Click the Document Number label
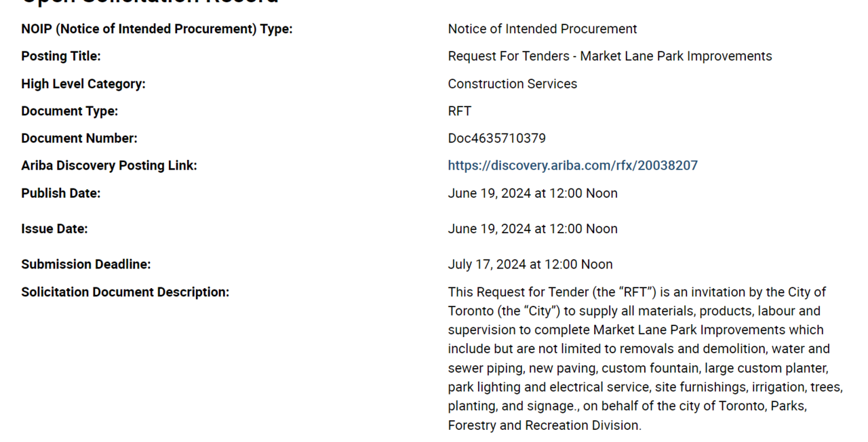Viewport: 868px width, 442px height. (x=79, y=138)
